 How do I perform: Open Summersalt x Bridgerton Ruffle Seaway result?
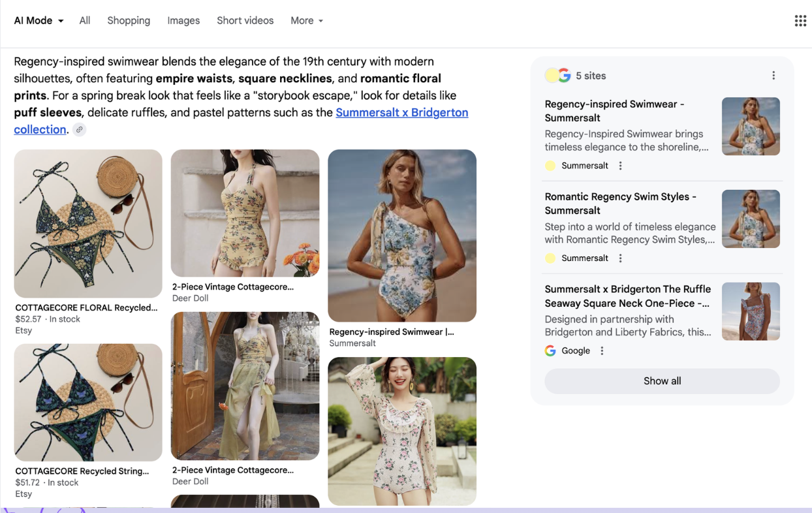coord(628,296)
